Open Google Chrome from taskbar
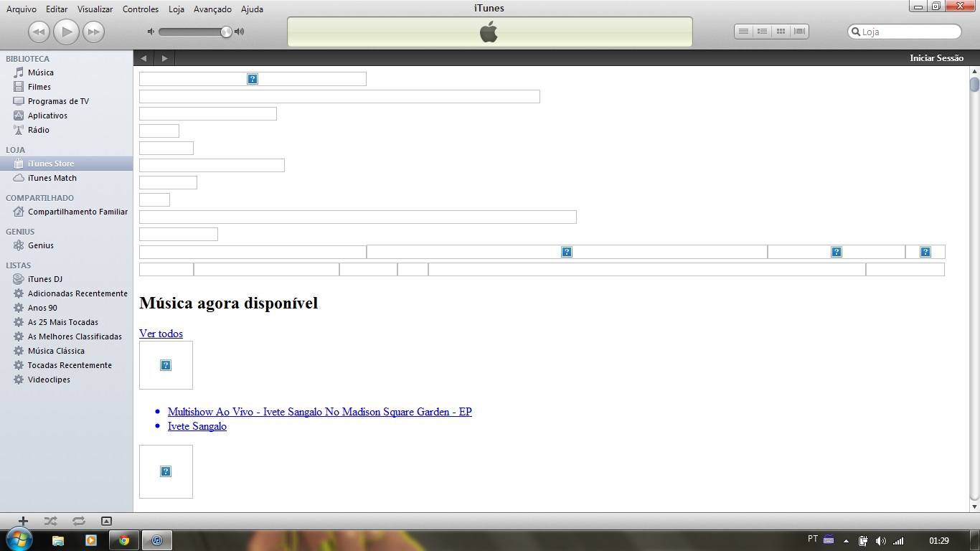 [124, 540]
